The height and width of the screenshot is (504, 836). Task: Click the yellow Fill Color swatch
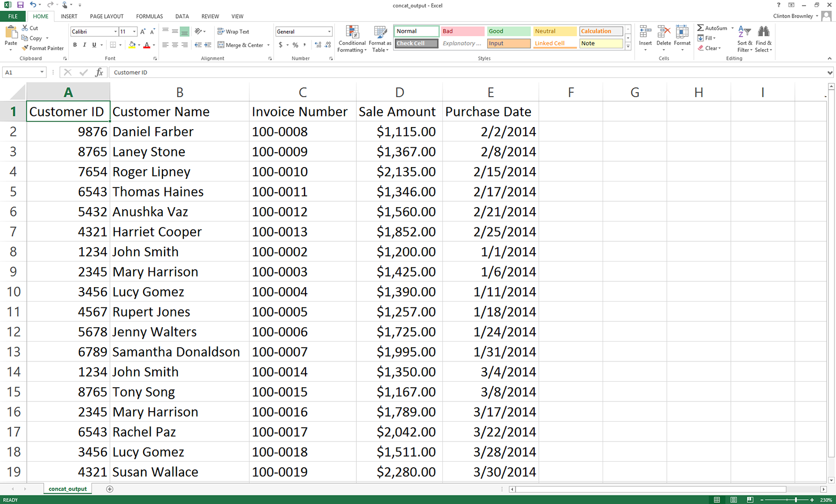[132, 45]
